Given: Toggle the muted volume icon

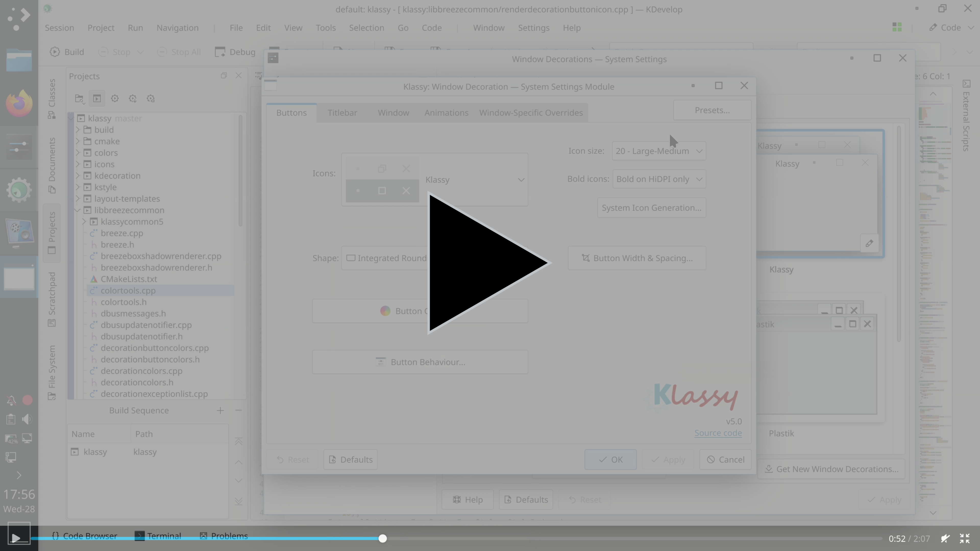Looking at the screenshot, I should coord(945,539).
